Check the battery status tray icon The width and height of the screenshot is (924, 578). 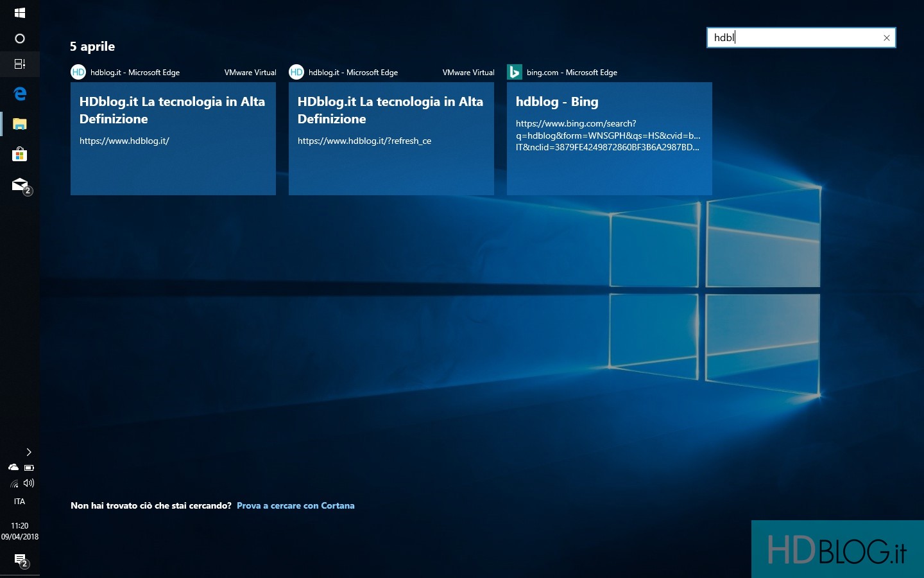29,468
